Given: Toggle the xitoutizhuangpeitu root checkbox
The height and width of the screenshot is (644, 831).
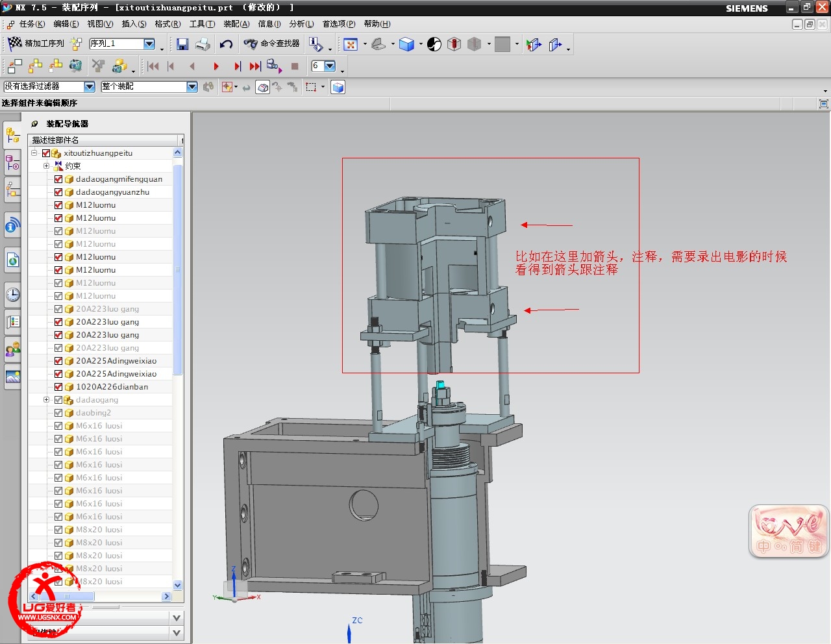Looking at the screenshot, I should pos(46,153).
